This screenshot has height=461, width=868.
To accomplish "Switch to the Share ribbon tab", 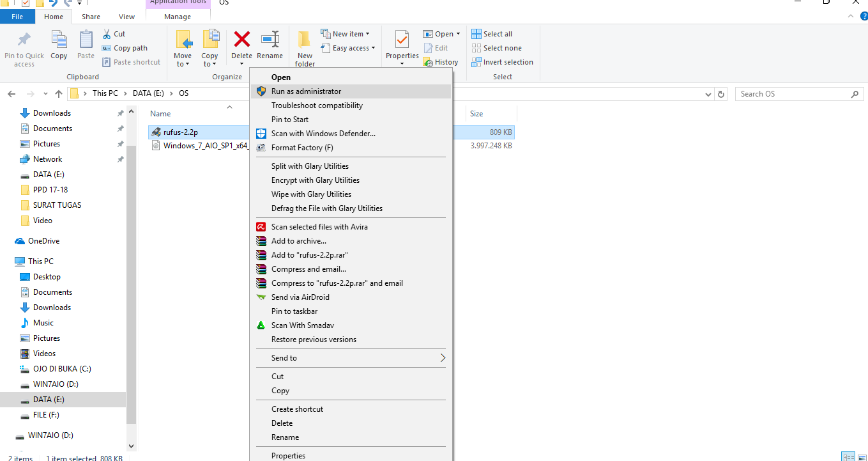I will (x=91, y=17).
